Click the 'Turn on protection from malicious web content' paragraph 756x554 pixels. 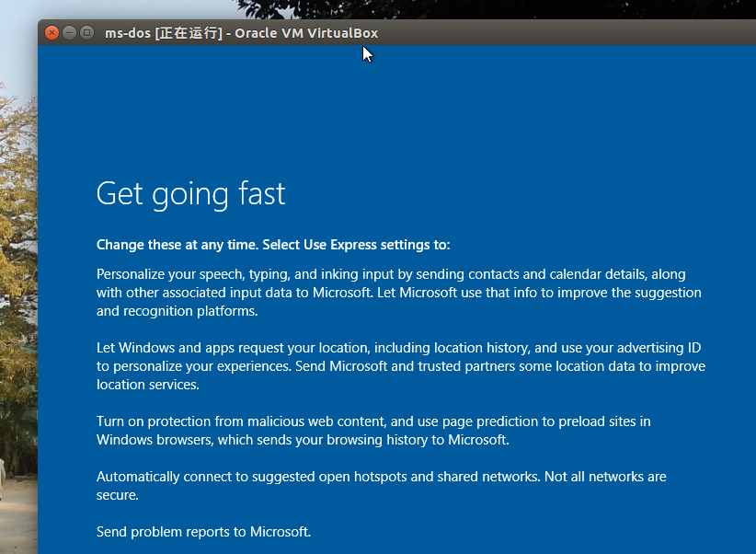373,431
